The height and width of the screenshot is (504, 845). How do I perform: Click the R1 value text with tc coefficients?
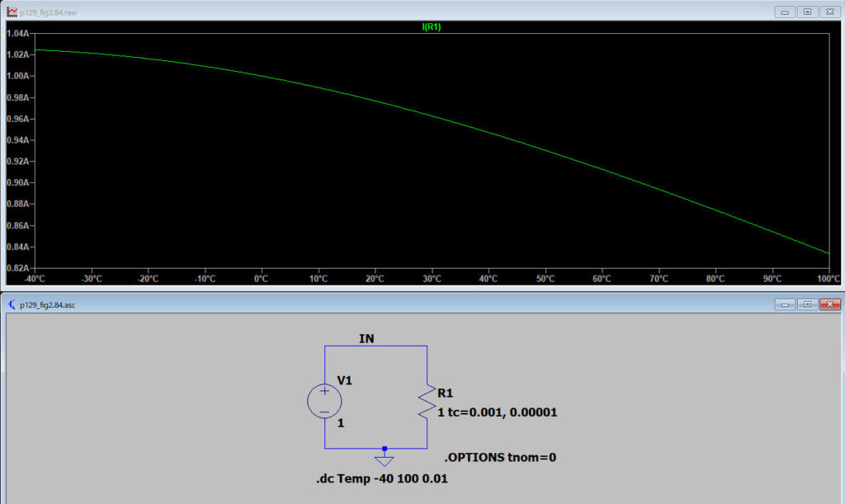tap(498, 412)
